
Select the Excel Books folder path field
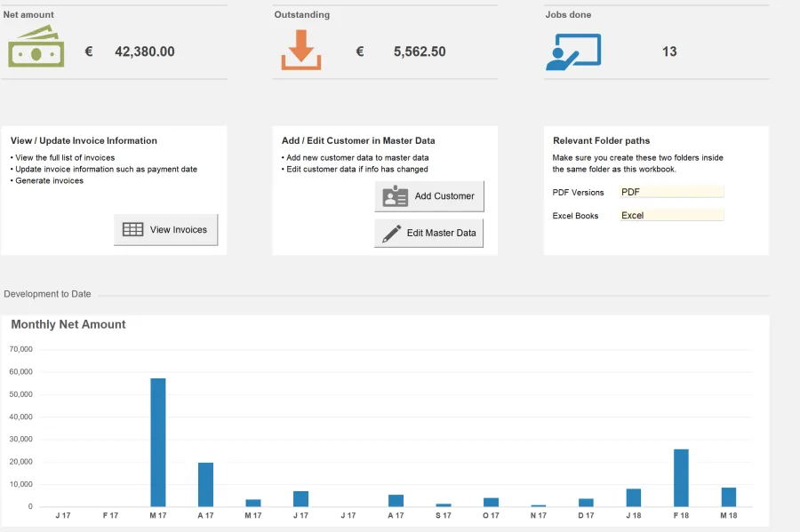(x=671, y=215)
